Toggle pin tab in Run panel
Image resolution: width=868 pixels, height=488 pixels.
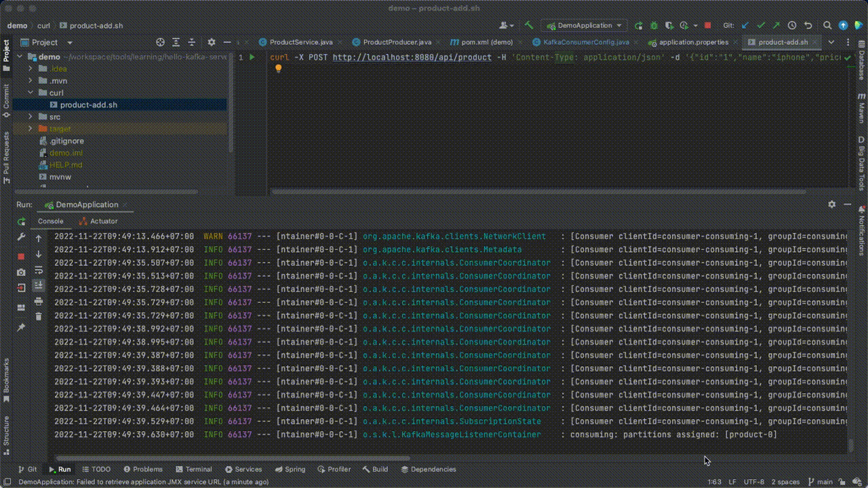tap(21, 327)
